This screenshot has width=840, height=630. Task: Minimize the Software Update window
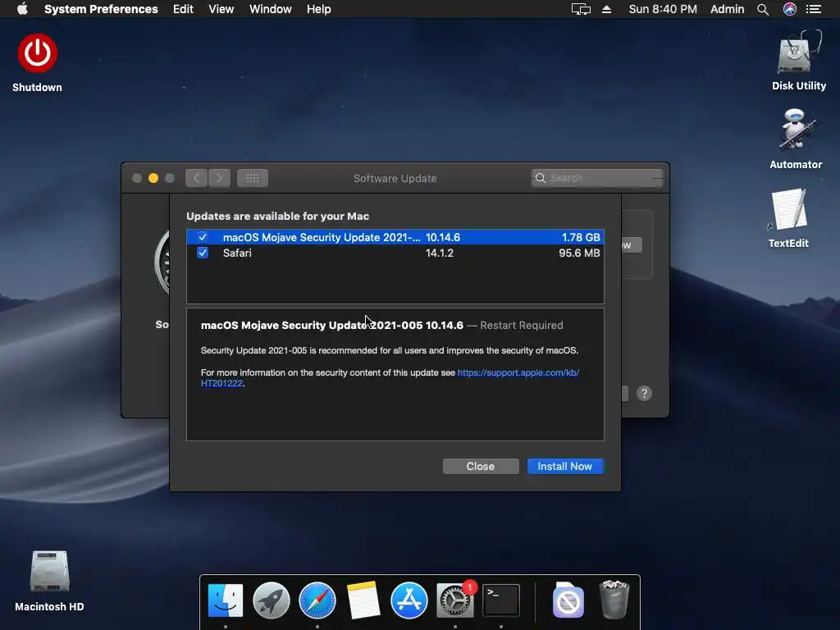(153, 178)
